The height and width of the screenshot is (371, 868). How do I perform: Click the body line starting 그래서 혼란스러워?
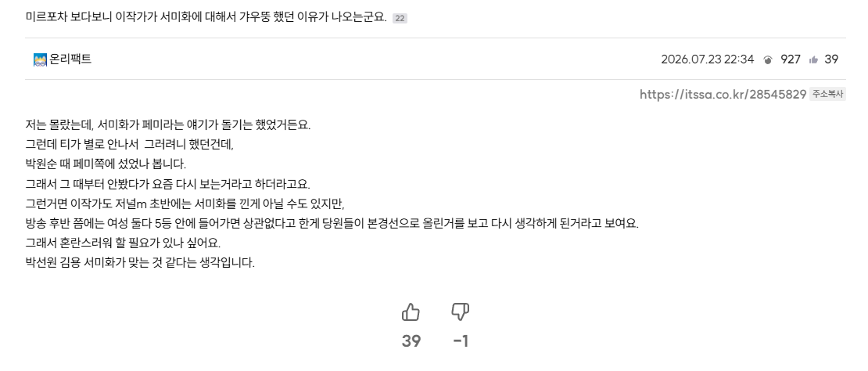[x=123, y=243]
